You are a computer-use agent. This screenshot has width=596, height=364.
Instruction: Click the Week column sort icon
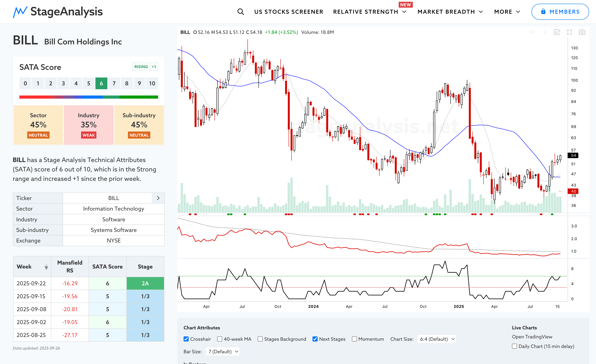(46, 267)
